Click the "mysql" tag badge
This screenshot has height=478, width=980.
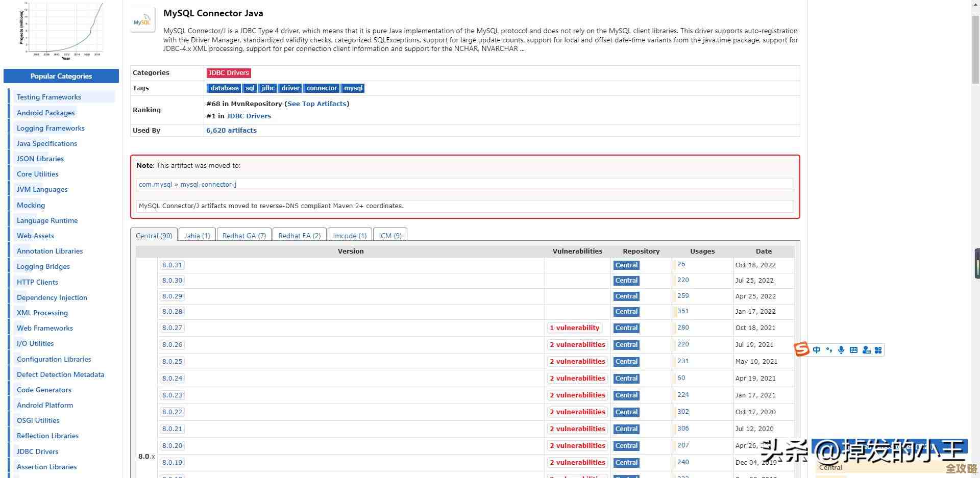tap(353, 88)
